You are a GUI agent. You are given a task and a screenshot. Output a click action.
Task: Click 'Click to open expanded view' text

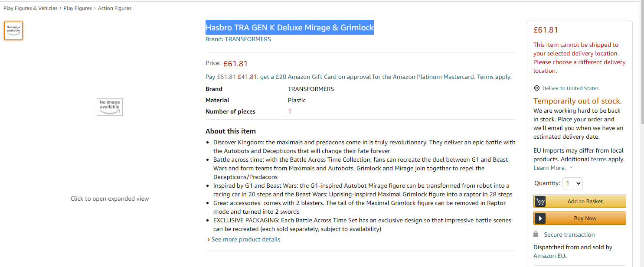click(x=110, y=199)
